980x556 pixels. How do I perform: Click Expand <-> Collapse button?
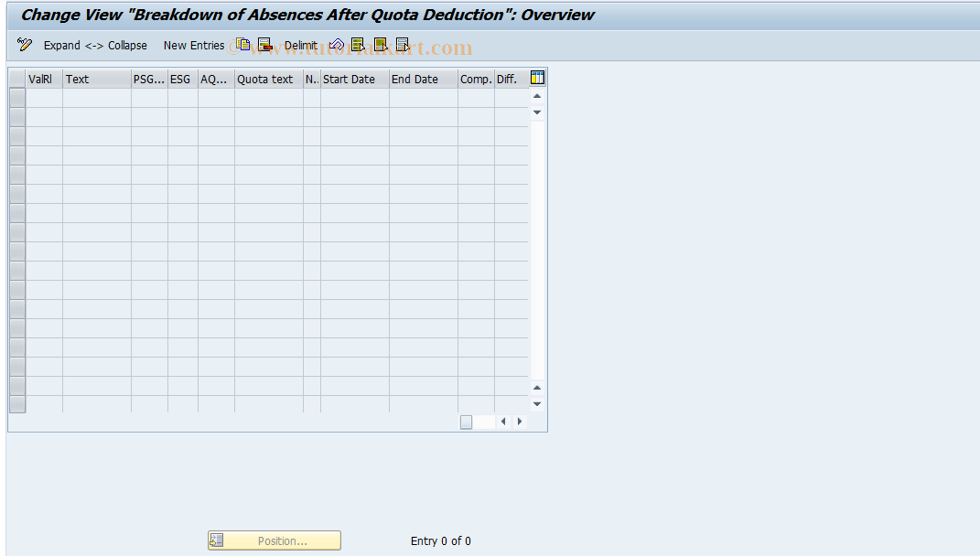(95, 46)
